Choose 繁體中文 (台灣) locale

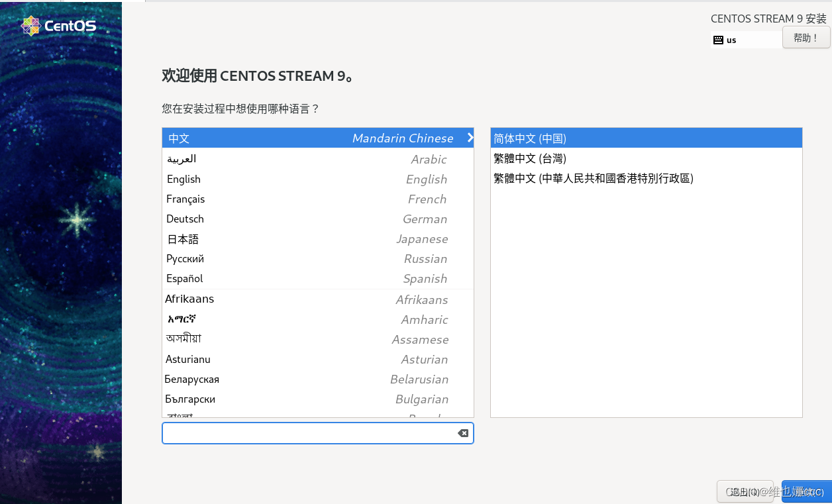[x=596, y=158]
